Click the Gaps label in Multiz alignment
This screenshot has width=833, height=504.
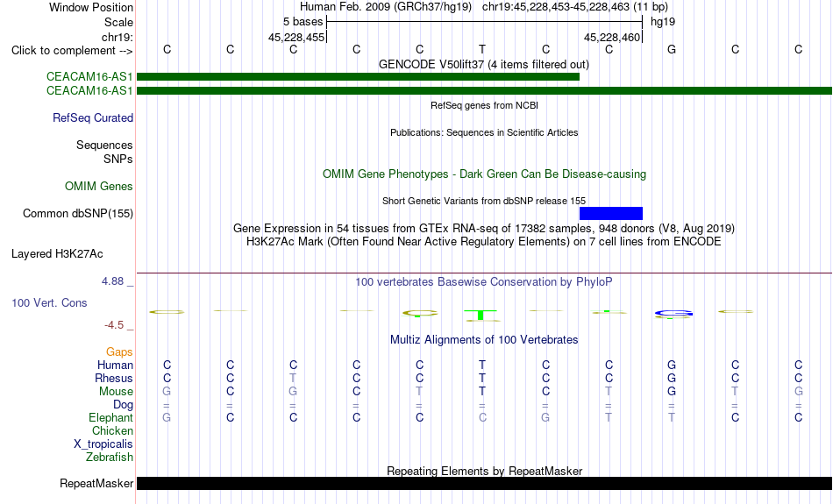(119, 351)
